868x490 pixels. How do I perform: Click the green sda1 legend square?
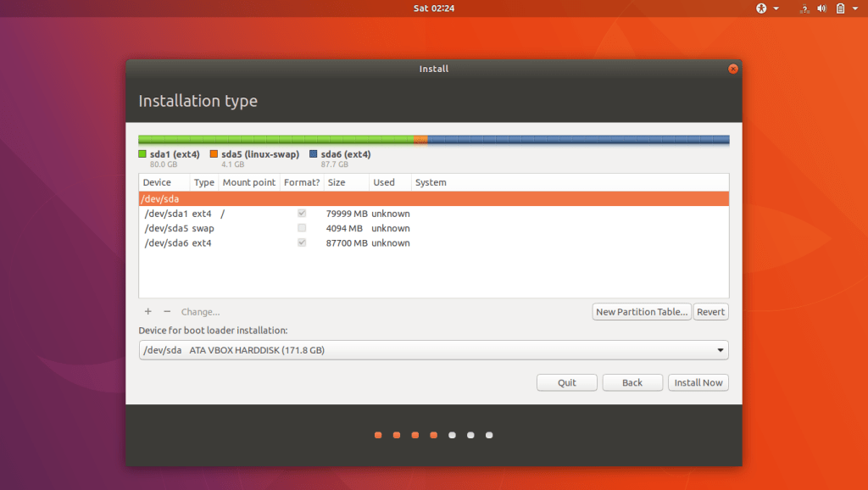142,154
